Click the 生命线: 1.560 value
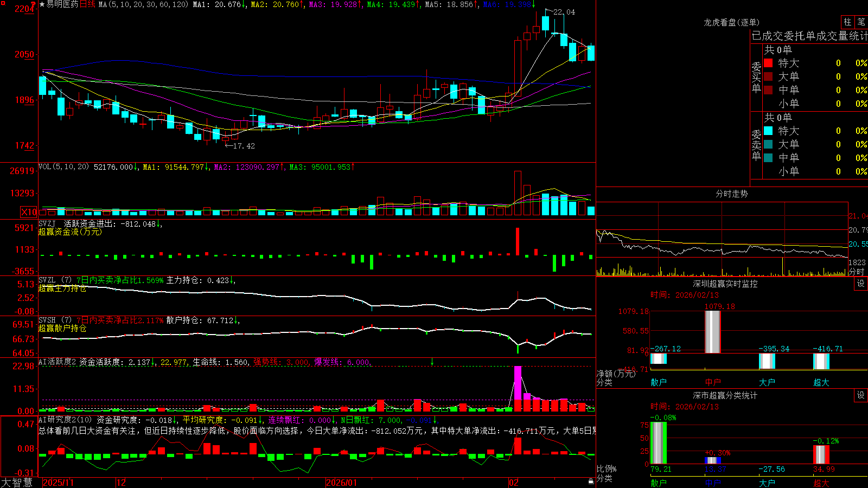The height and width of the screenshot is (488, 868). (221, 362)
